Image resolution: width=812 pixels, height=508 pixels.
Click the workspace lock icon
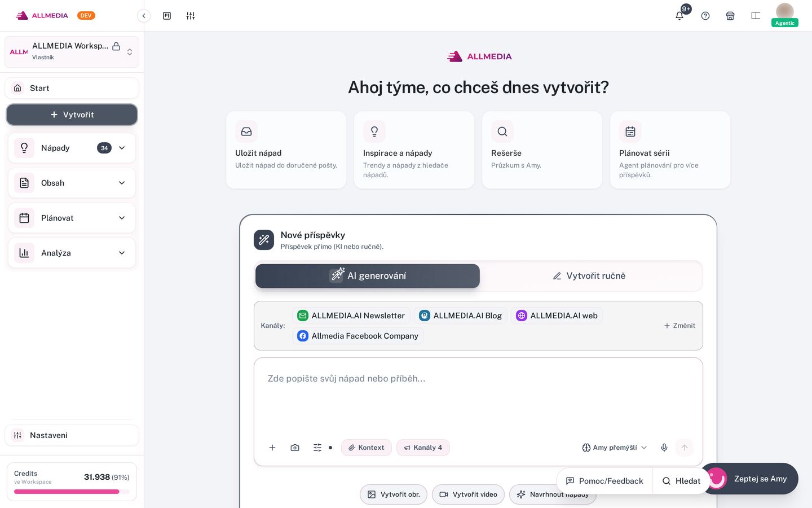(116, 46)
